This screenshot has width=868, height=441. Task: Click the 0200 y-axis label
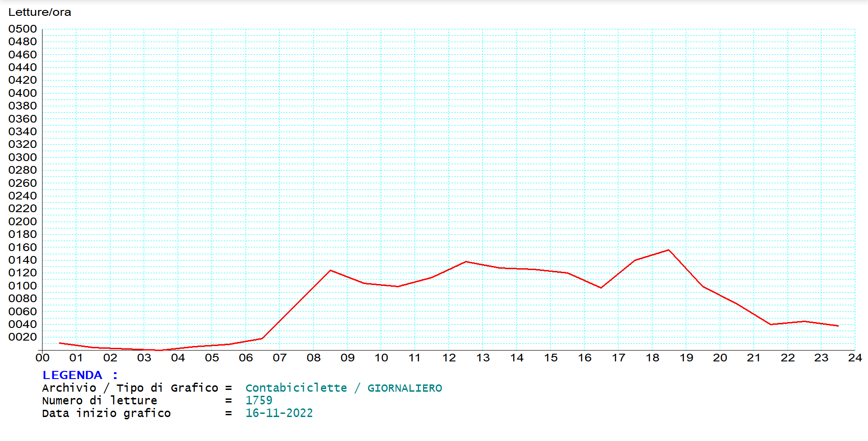(23, 222)
